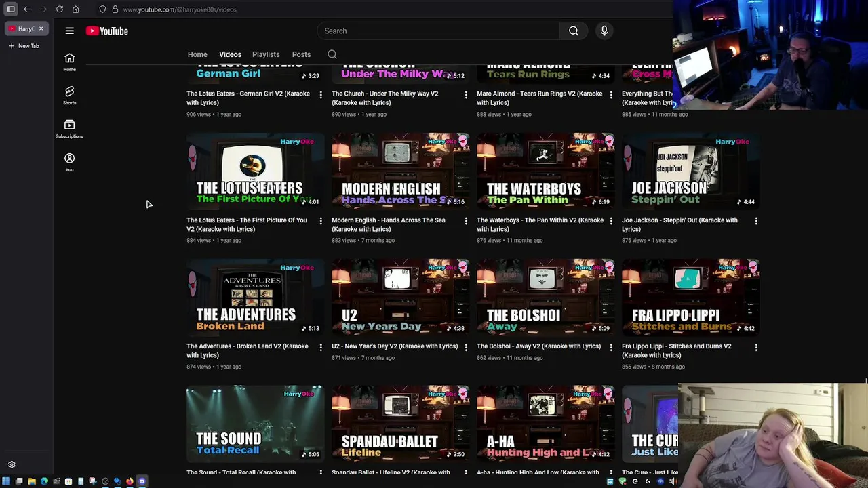Start voice search with the microphone icon
Screen dimensions: 868x488
coord(604,30)
